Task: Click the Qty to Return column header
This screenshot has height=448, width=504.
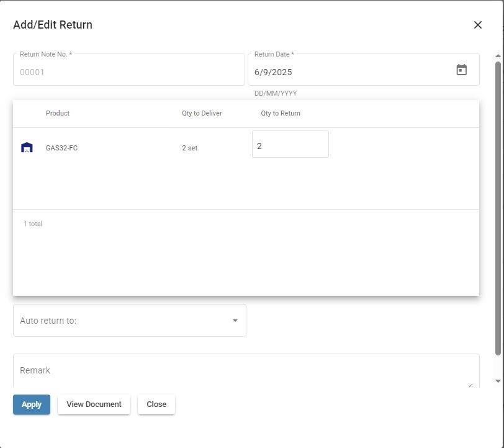Action: click(281, 113)
